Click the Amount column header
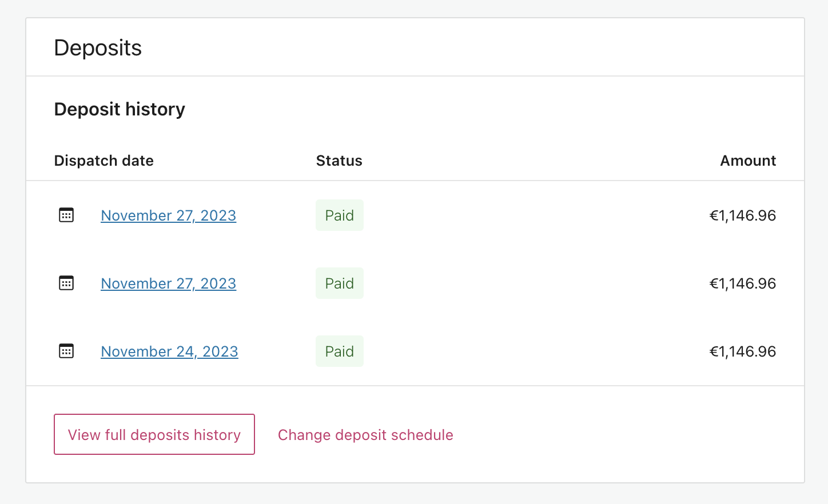 coord(748,161)
